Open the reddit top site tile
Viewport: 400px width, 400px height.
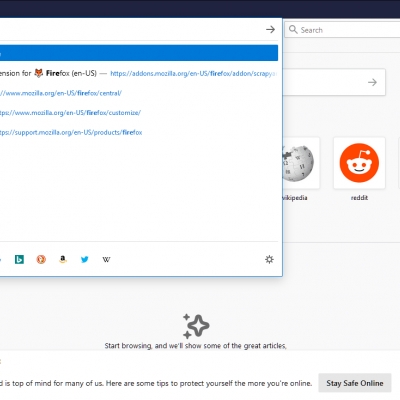[359, 163]
